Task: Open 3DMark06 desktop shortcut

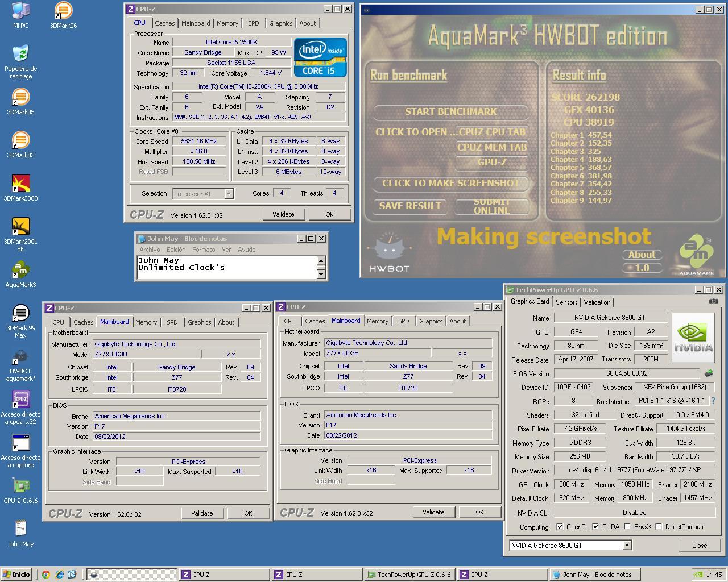Action: click(x=63, y=15)
